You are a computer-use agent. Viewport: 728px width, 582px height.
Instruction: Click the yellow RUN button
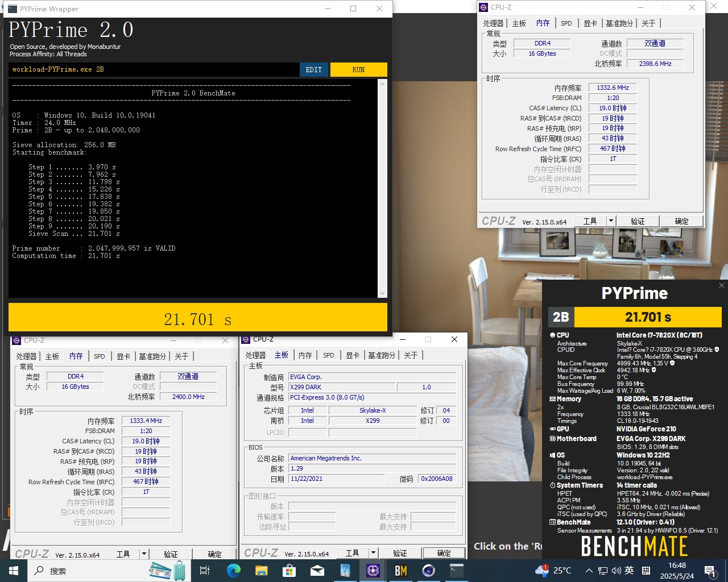[358, 69]
